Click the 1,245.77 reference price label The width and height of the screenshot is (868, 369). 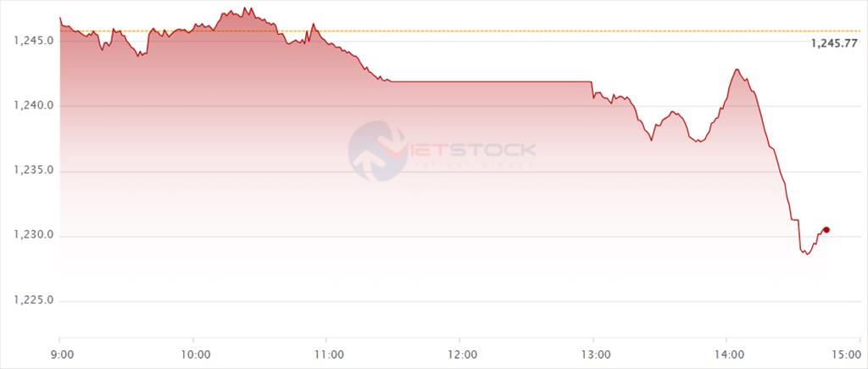tap(834, 43)
